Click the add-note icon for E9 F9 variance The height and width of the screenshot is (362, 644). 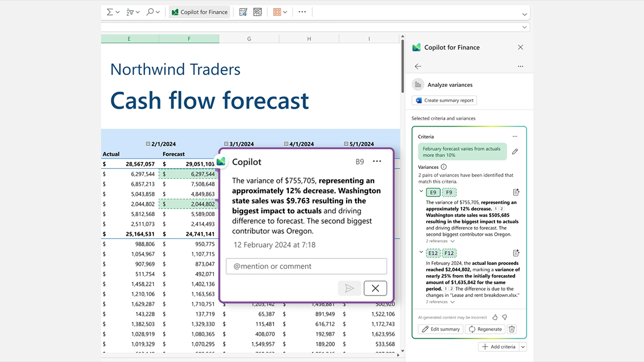click(x=516, y=193)
